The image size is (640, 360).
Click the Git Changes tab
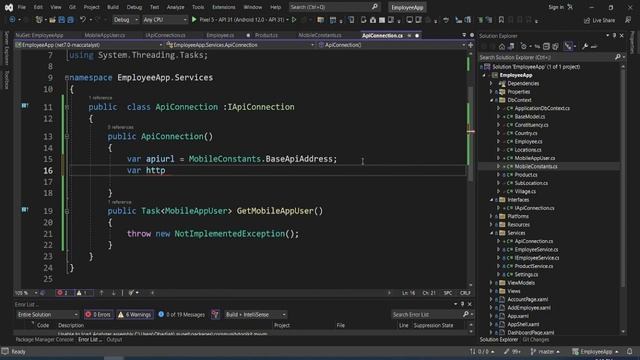click(536, 340)
